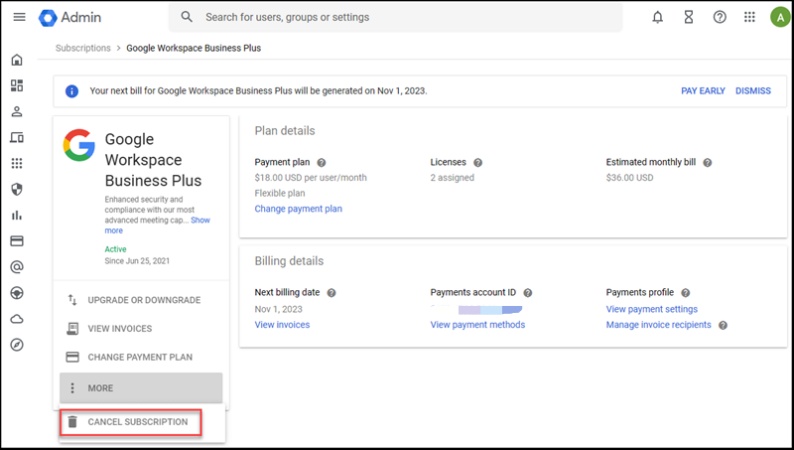Choose Cancel Subscription
The image size is (794, 450).
131,422
